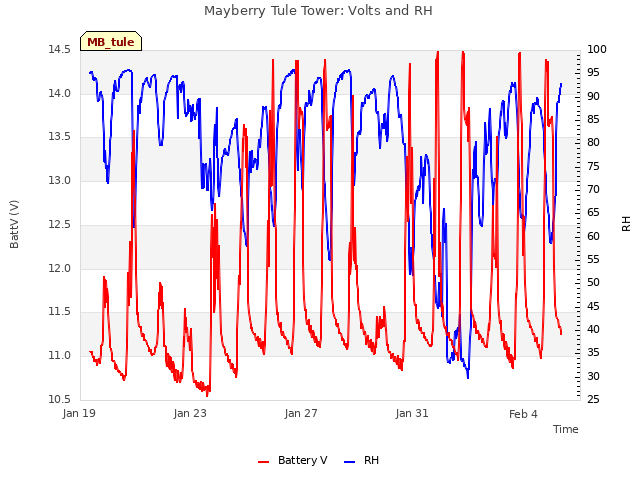Image resolution: width=640 pixels, height=480 pixels.
Task: Click the 'Jan 23' x-axis label
Action: click(x=190, y=413)
